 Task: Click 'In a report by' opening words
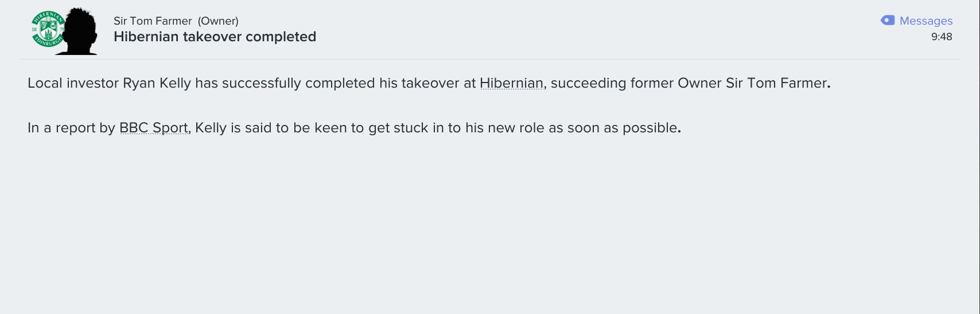[71, 128]
